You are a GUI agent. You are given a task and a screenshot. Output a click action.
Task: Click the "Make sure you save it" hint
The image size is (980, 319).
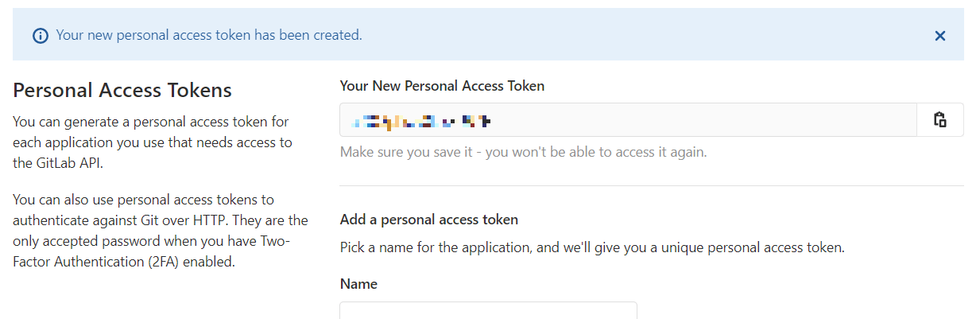[x=523, y=151]
